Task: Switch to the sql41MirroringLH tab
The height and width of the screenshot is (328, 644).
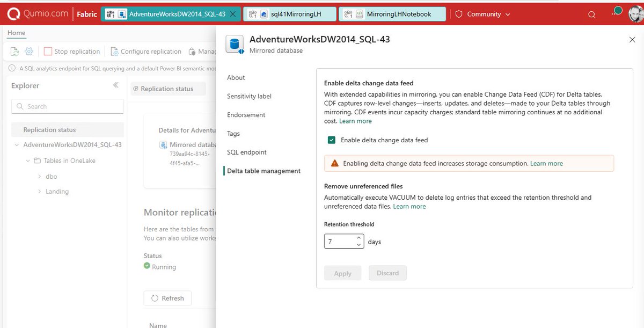Action: (290, 14)
